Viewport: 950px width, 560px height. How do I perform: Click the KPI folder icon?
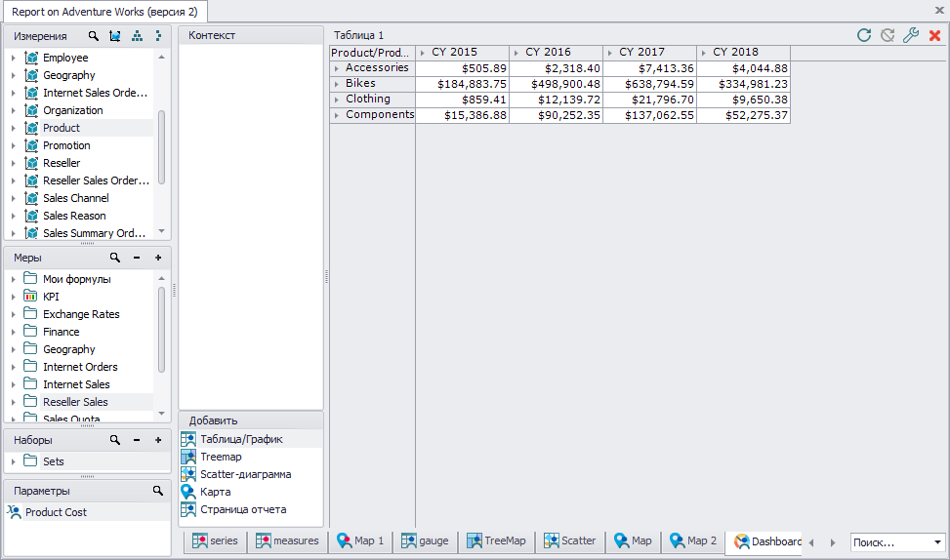point(30,296)
